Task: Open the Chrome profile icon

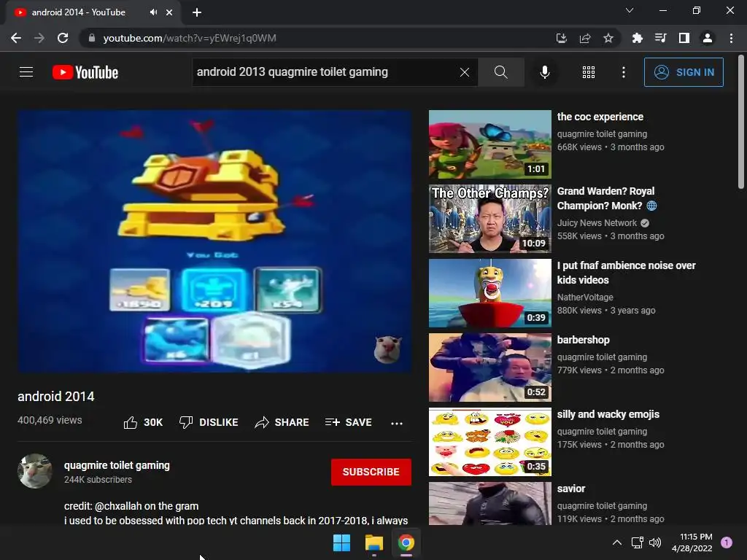Action: coord(708,38)
